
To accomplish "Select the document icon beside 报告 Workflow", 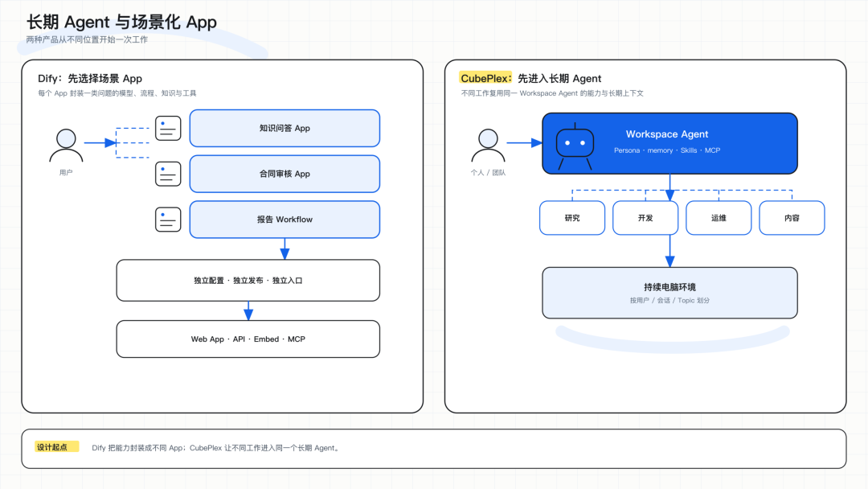I will [168, 220].
